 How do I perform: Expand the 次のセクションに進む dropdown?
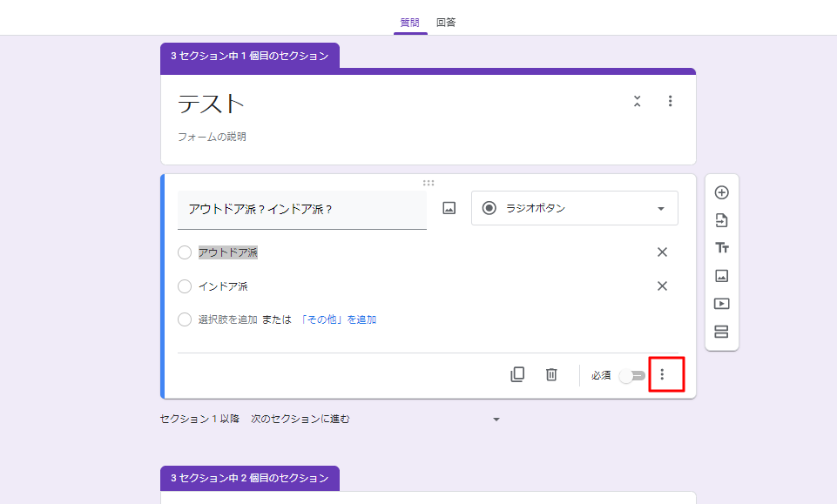pyautogui.click(x=496, y=420)
